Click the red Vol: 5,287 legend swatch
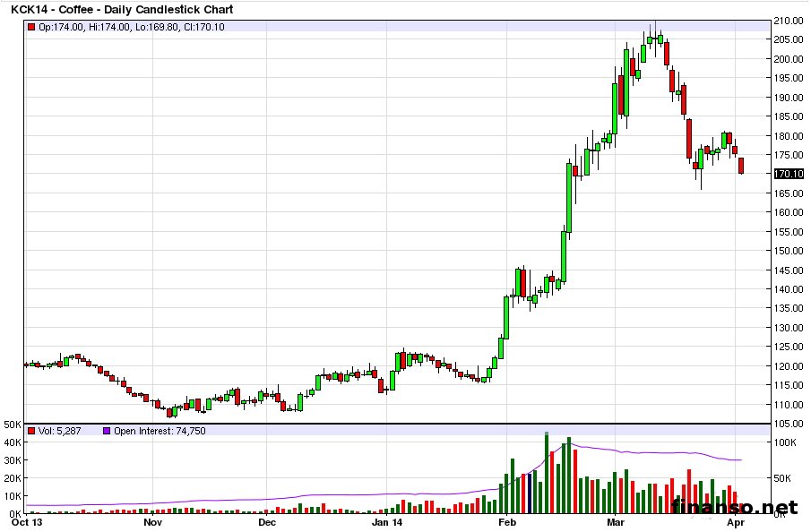Viewport: 811px width, 532px height. pyautogui.click(x=32, y=431)
